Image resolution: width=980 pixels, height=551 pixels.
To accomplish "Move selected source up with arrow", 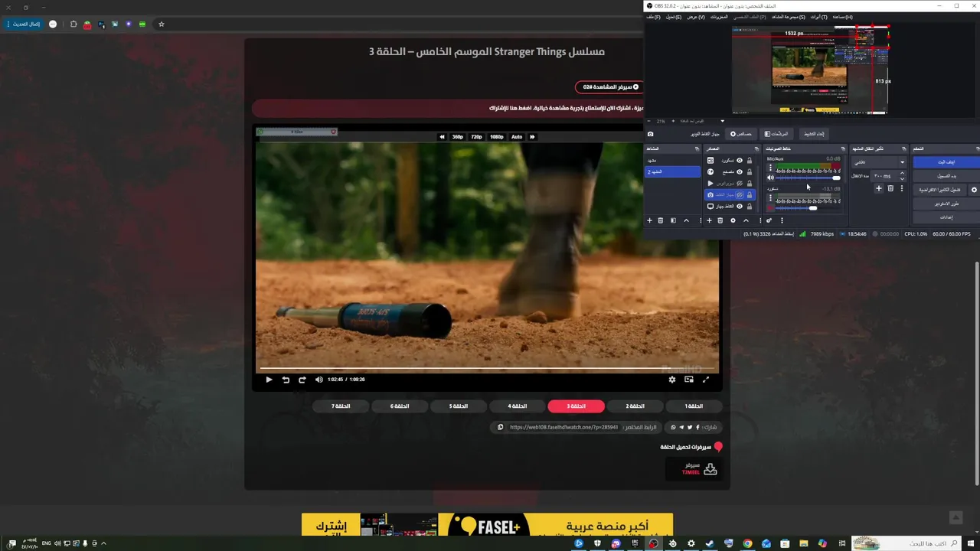I will click(x=746, y=220).
